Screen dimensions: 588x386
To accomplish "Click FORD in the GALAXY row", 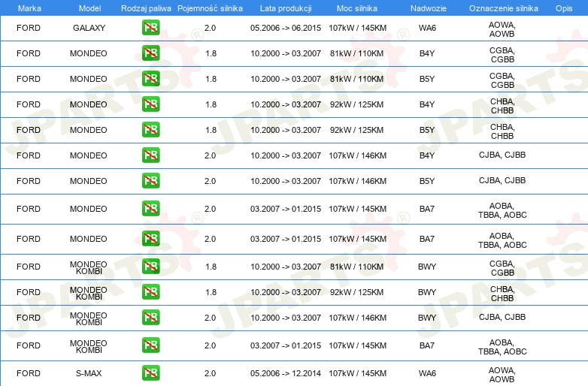I will click(28, 28).
